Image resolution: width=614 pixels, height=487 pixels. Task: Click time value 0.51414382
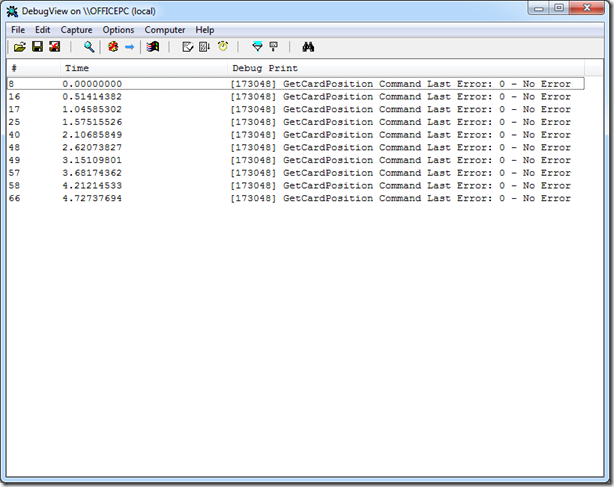coord(92,96)
